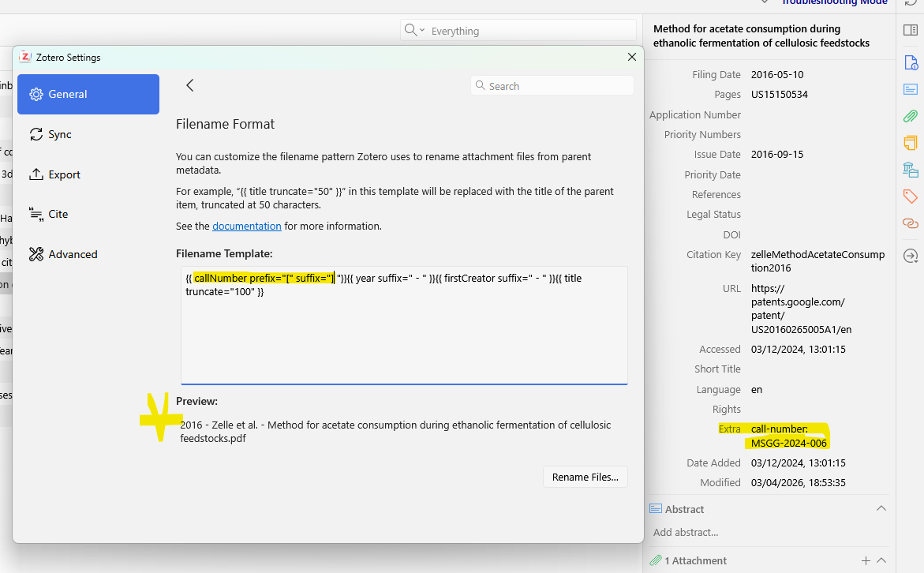The height and width of the screenshot is (573, 924).
Task: Click the Pages value US15150534
Action: click(x=779, y=95)
